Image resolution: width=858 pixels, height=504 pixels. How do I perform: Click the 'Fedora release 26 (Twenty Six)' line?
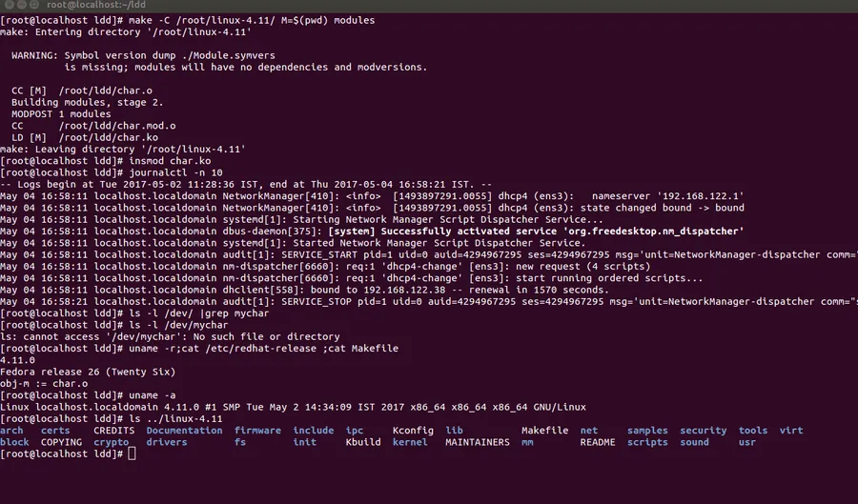click(88, 373)
